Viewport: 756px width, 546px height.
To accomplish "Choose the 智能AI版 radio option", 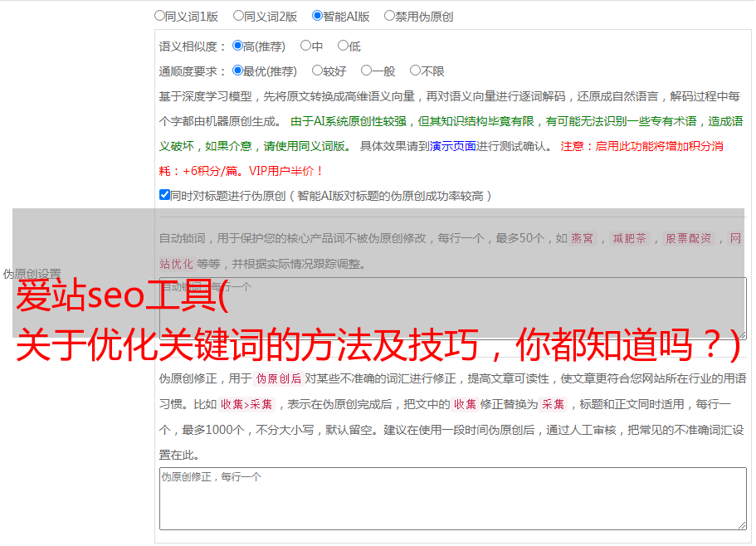I will 317,16.
